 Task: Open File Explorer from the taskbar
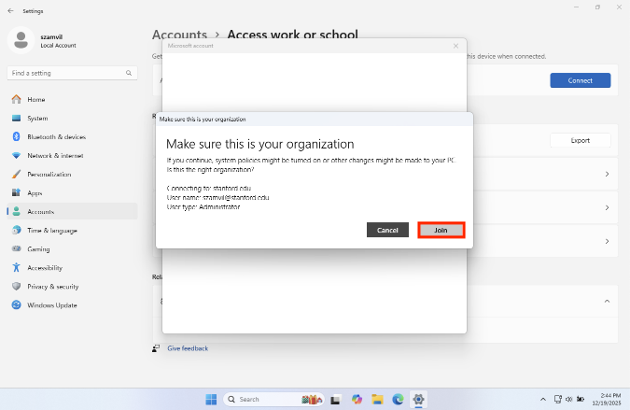(x=377, y=399)
